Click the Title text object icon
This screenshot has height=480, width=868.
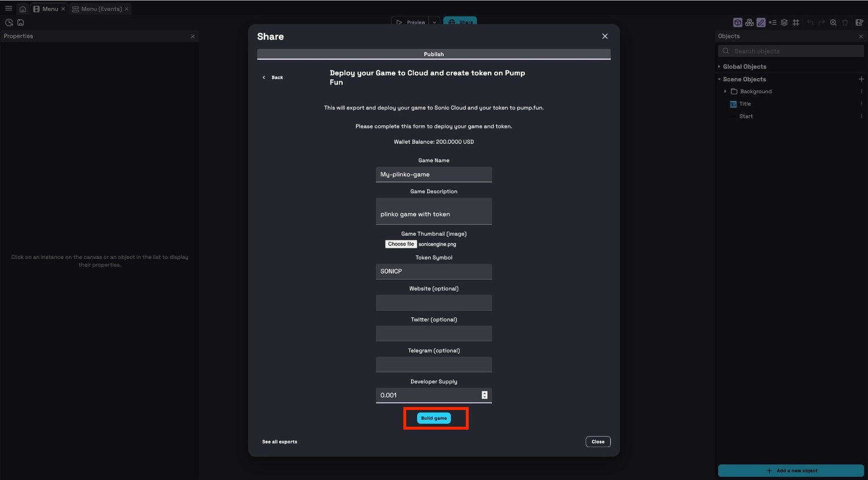(x=733, y=104)
